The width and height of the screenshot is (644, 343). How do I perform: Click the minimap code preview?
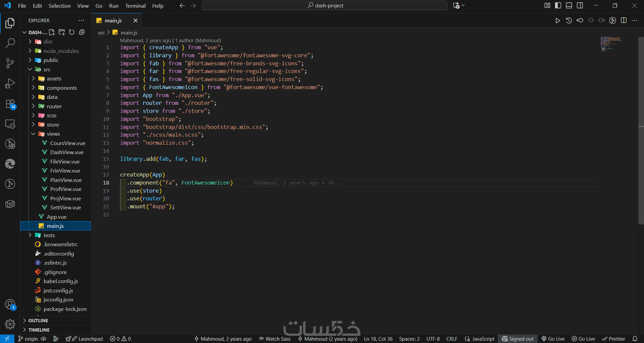611,44
